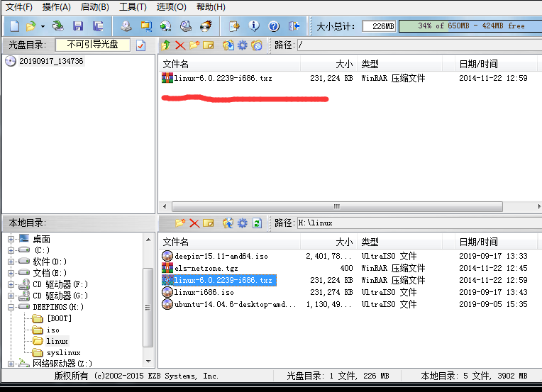Click gear icon in local toolbar
Image resolution: width=542 pixels, height=392 pixels.
(243, 223)
